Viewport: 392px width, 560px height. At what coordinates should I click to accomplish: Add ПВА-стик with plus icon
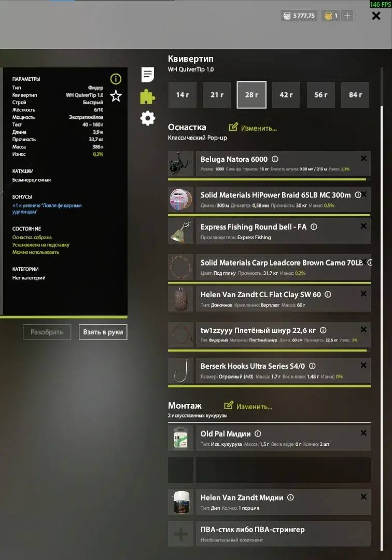[180, 534]
